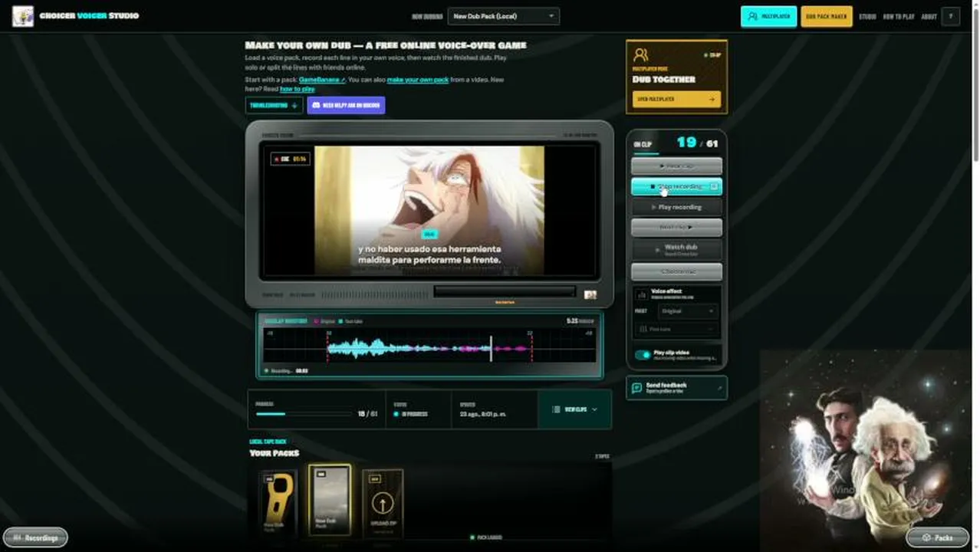
Task: Open the Dub Pack Maker
Action: coord(827,16)
